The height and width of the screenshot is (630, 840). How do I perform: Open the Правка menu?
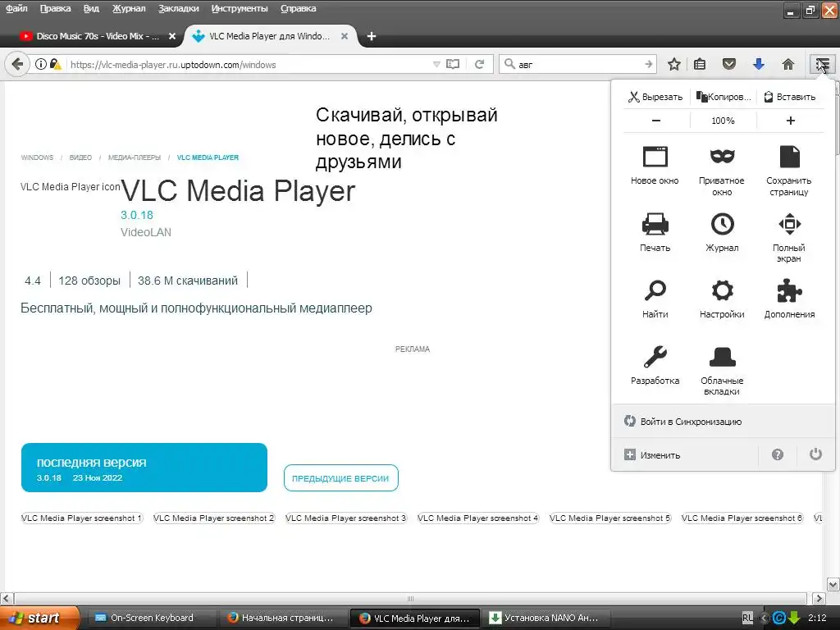click(55, 8)
